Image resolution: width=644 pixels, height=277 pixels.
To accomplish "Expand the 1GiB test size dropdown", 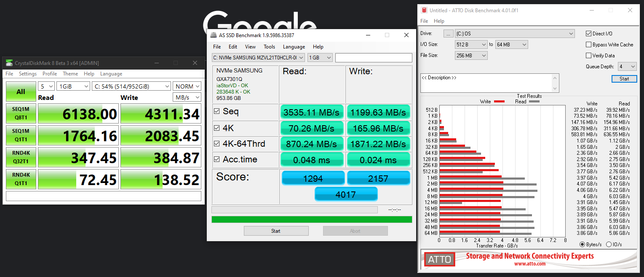I will [x=73, y=86].
